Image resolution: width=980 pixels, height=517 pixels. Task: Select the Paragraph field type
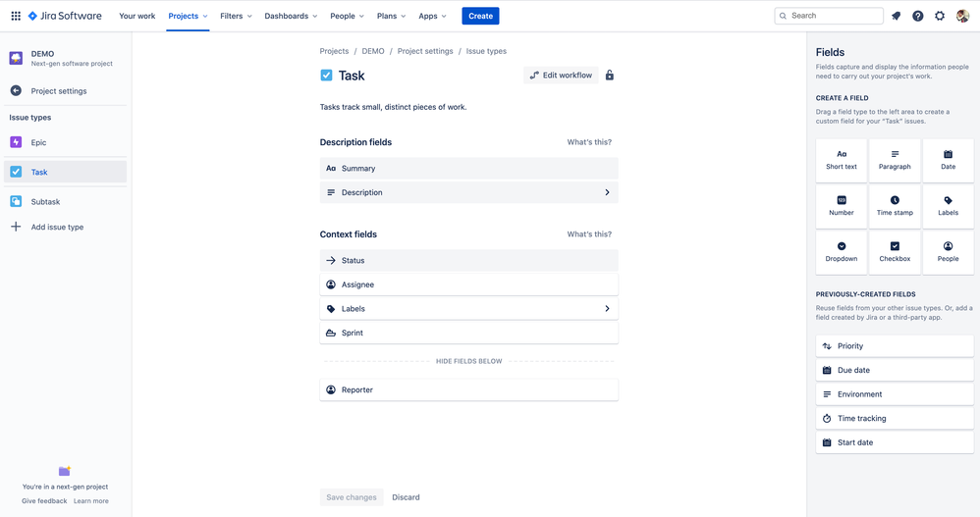pos(895,161)
